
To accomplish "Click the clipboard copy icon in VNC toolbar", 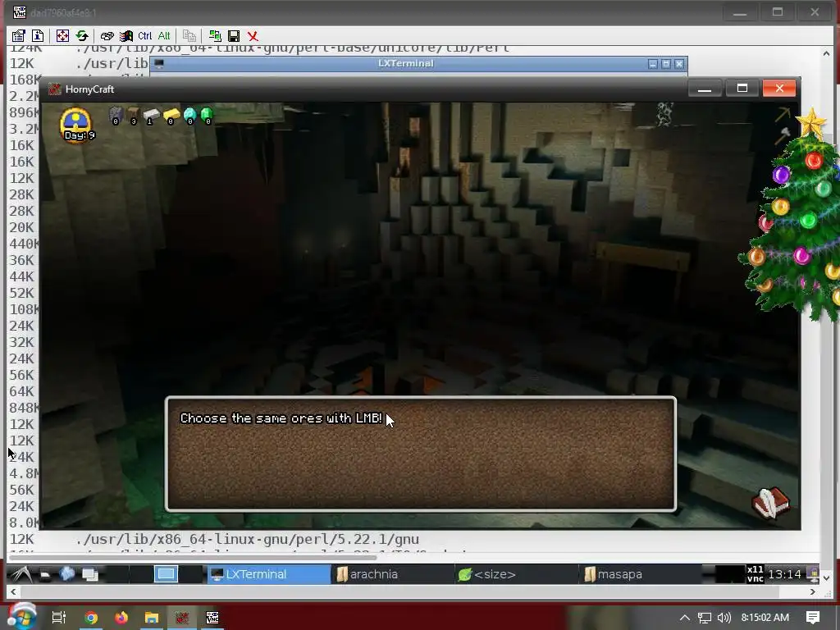I will 189,36.
